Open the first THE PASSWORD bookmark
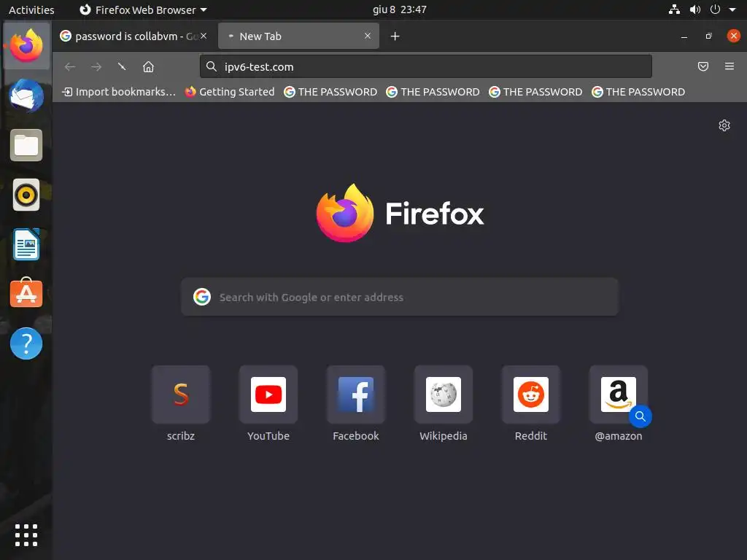Image resolution: width=747 pixels, height=560 pixels. click(330, 92)
